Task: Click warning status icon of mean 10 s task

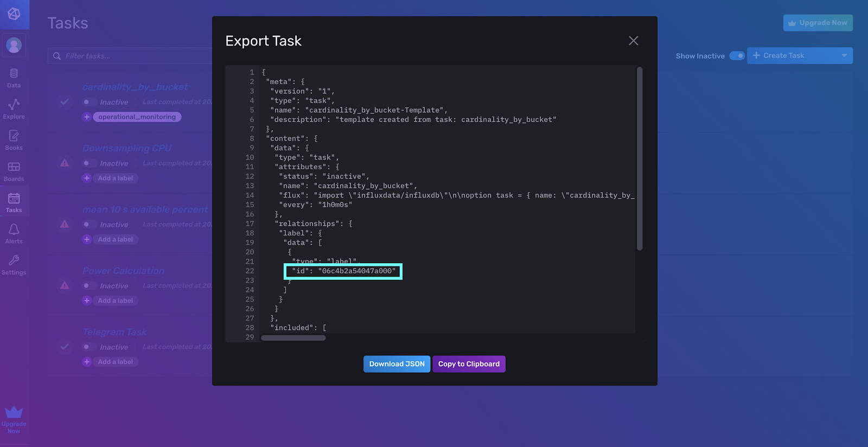Action: pyautogui.click(x=65, y=224)
